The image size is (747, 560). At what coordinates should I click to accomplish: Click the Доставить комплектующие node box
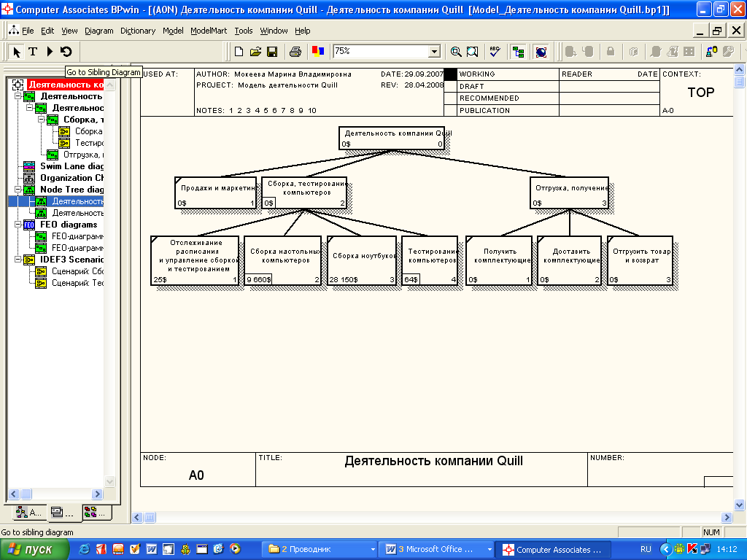click(569, 260)
